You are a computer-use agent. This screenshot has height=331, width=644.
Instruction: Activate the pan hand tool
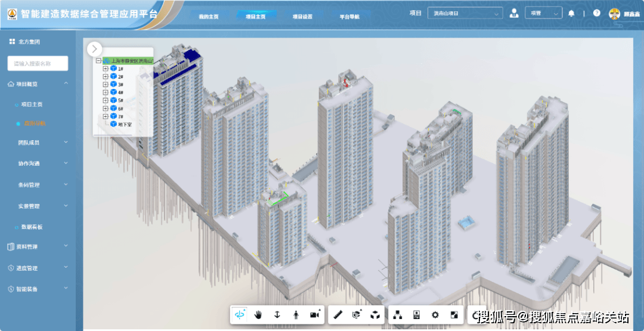point(258,315)
